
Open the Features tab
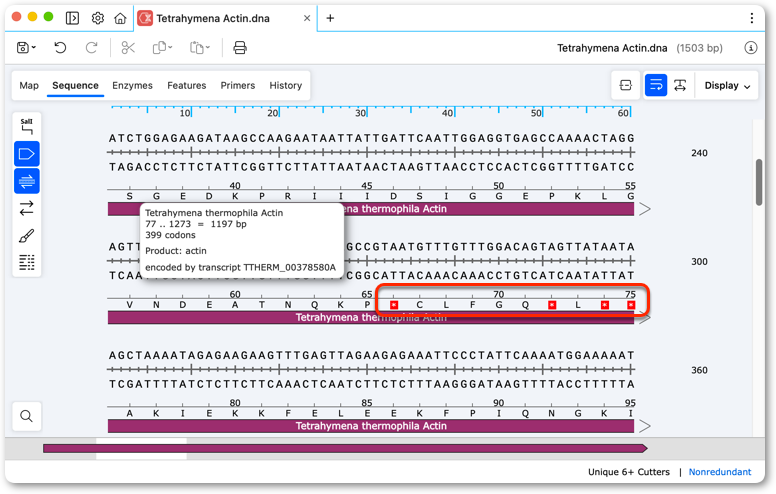click(187, 86)
